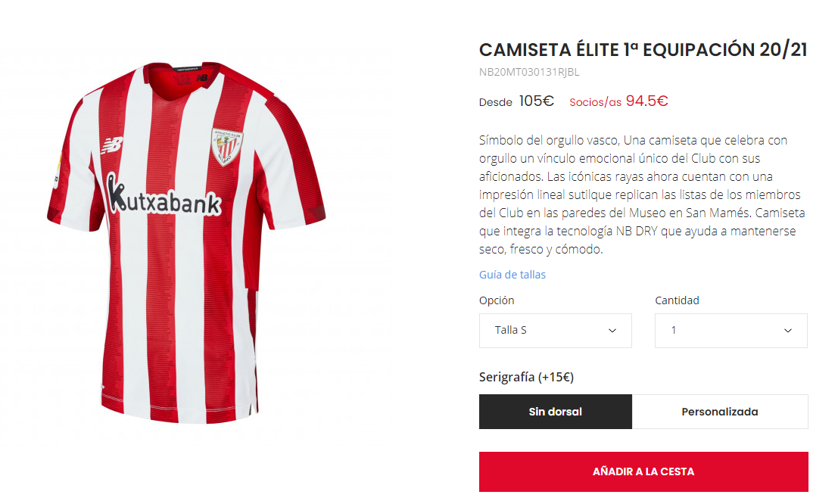Select the Sin dorsal printing option

[555, 412]
